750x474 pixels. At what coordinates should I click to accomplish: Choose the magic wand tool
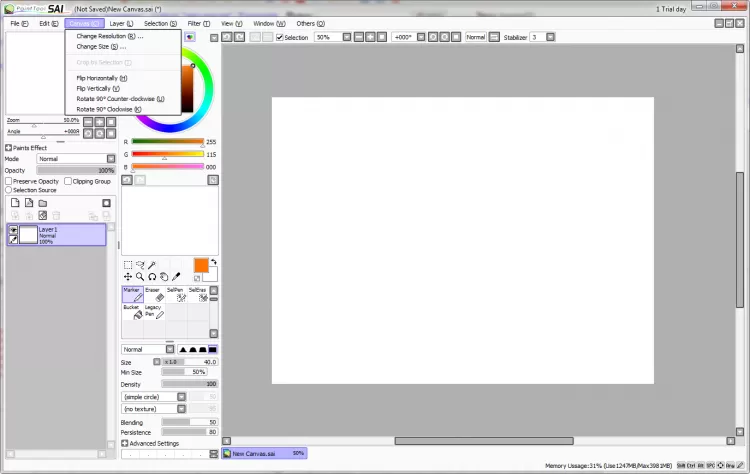(x=152, y=265)
